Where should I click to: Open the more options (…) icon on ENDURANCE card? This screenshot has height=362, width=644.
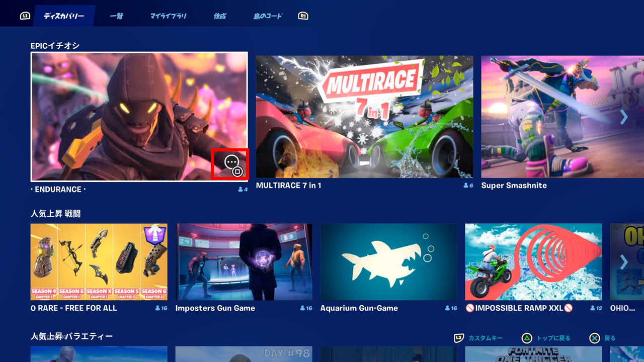pos(231,162)
